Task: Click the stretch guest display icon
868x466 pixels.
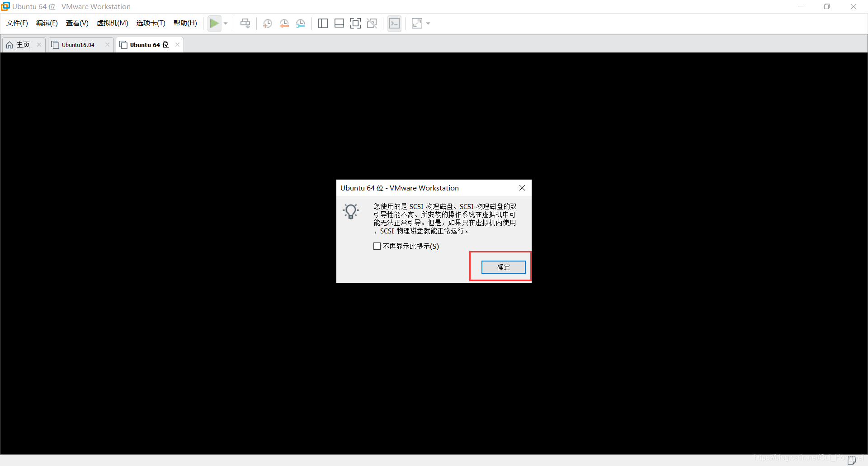Action: tap(417, 24)
